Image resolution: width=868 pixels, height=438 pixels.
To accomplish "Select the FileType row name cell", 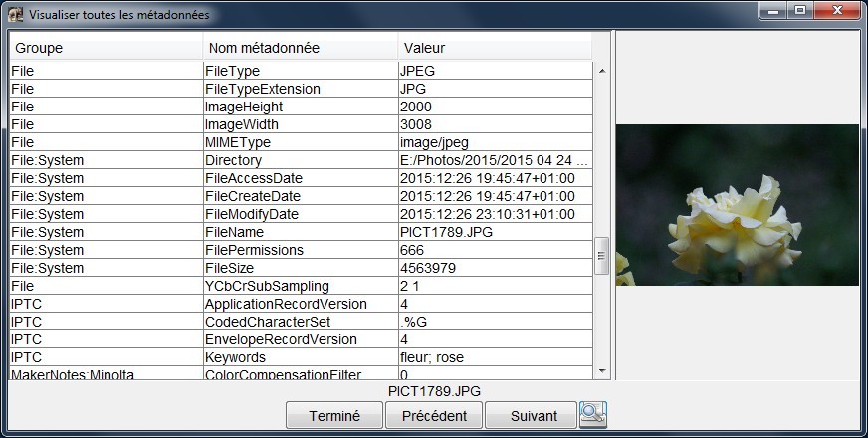I will point(301,71).
